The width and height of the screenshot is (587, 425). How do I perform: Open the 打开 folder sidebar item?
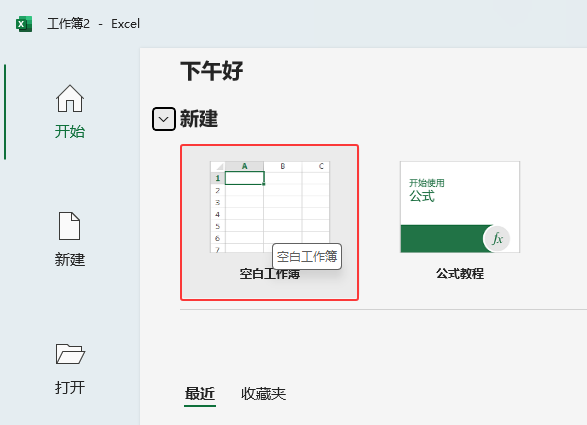tap(70, 368)
